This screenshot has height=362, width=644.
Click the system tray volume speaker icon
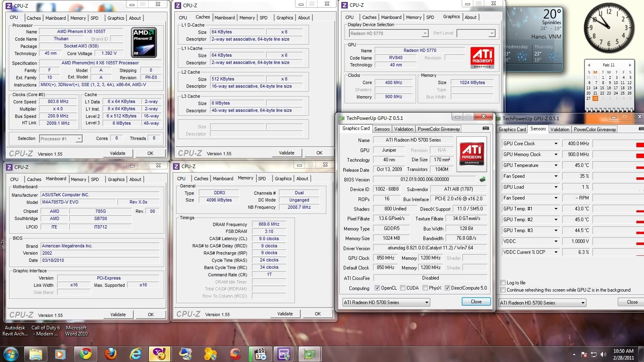[x=603, y=354]
